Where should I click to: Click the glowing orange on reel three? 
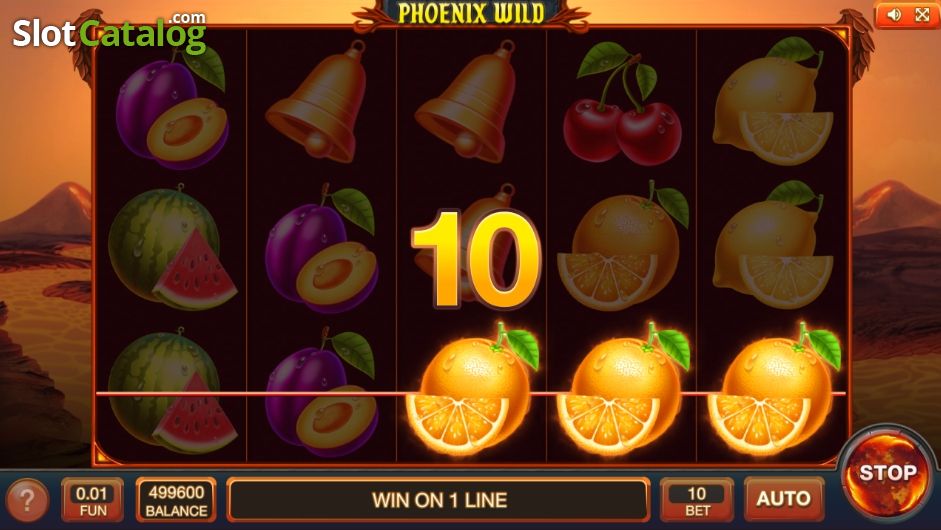click(472, 389)
